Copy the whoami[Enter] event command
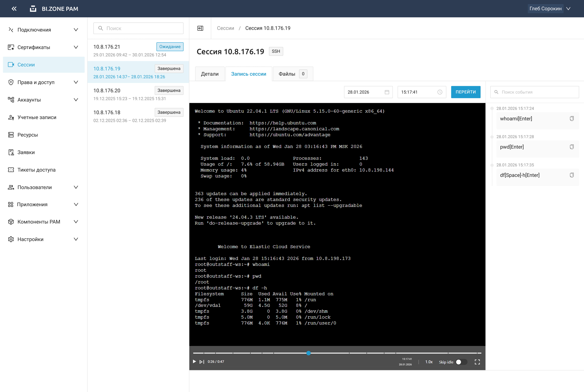 click(571, 119)
